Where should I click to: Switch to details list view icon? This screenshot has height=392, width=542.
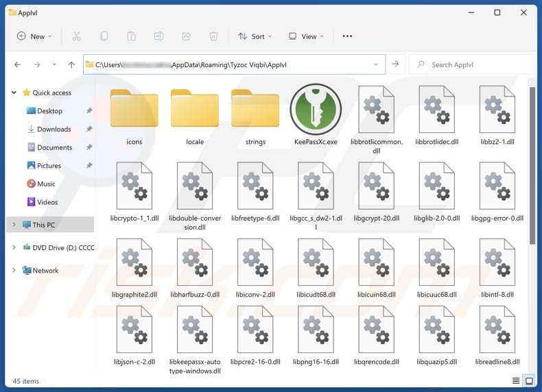tap(516, 380)
